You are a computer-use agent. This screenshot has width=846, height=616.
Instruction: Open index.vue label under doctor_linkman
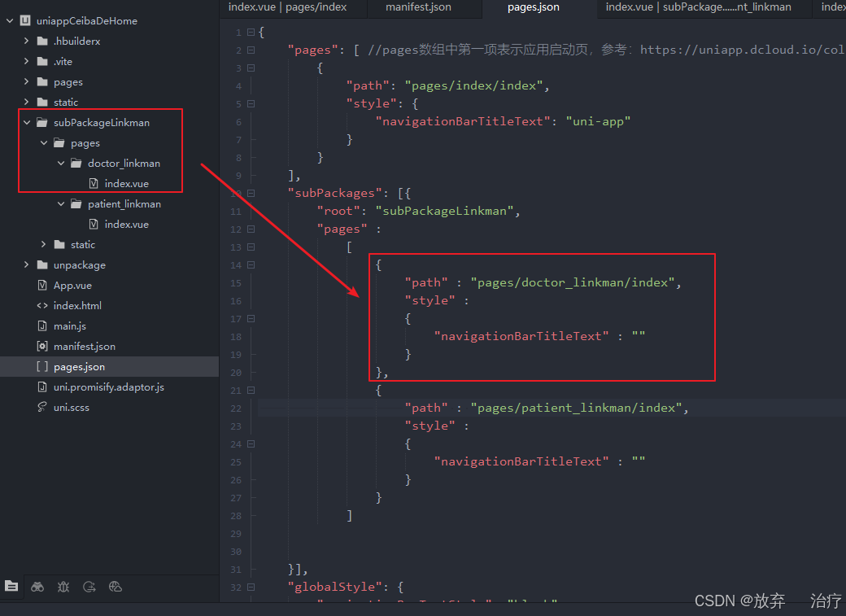[126, 184]
